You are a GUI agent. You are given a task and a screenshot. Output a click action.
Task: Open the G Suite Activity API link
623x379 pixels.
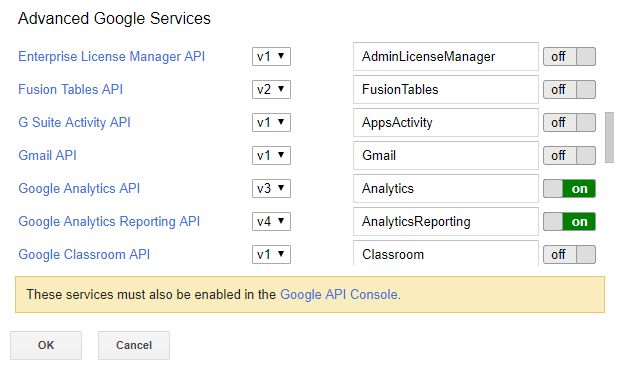click(74, 122)
